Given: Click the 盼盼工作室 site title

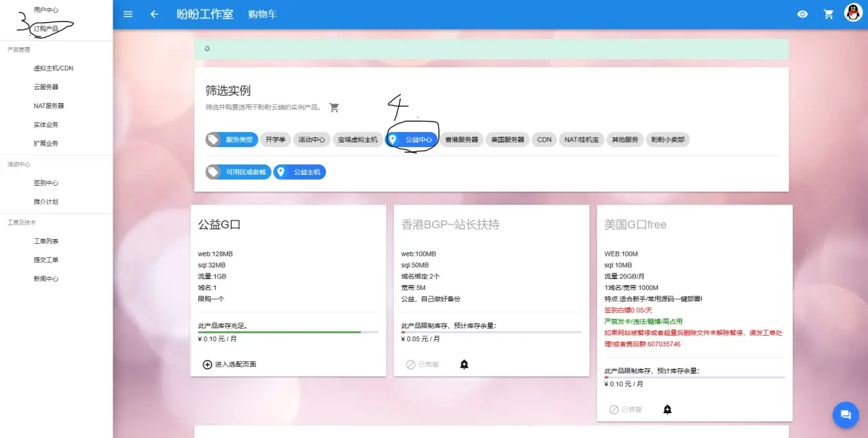Looking at the screenshot, I should (205, 14).
